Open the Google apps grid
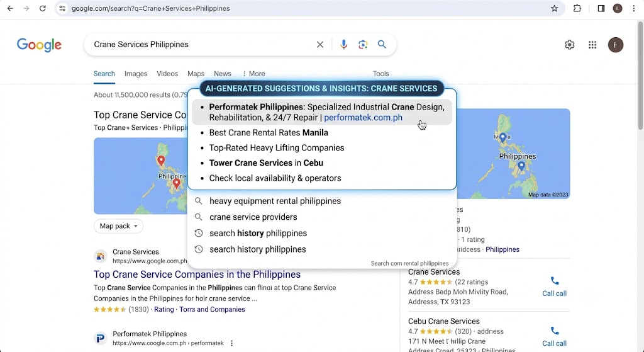 pyautogui.click(x=592, y=45)
